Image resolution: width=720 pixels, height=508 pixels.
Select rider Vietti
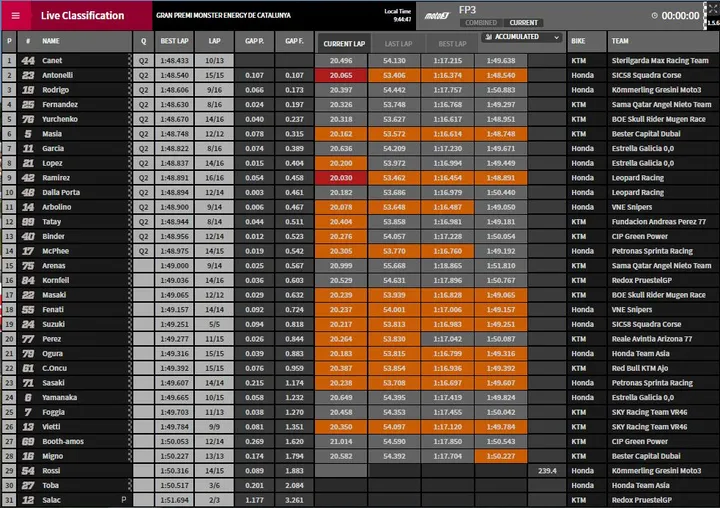tap(51, 427)
